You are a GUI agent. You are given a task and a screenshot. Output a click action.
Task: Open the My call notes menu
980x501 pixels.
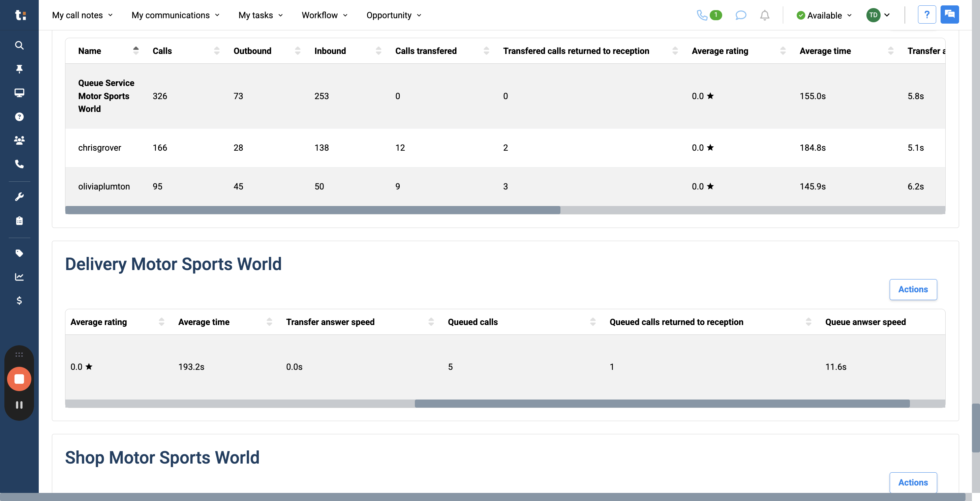tap(82, 15)
